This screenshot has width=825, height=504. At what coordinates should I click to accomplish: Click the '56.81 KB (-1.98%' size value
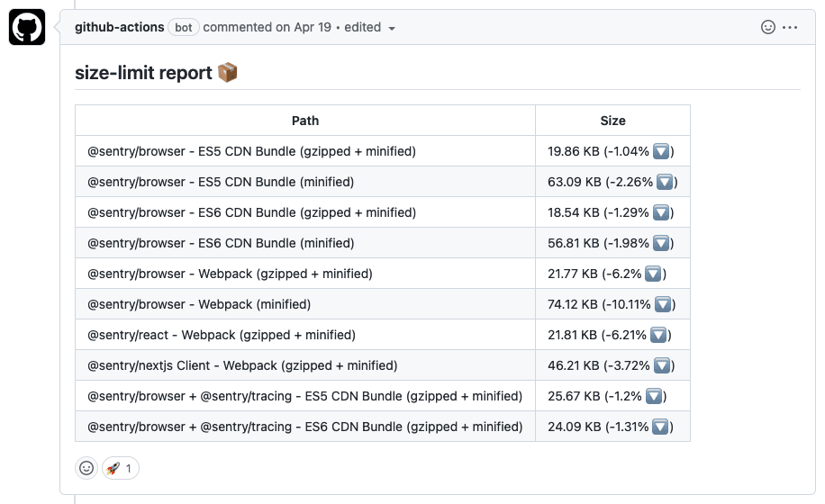[598, 243]
